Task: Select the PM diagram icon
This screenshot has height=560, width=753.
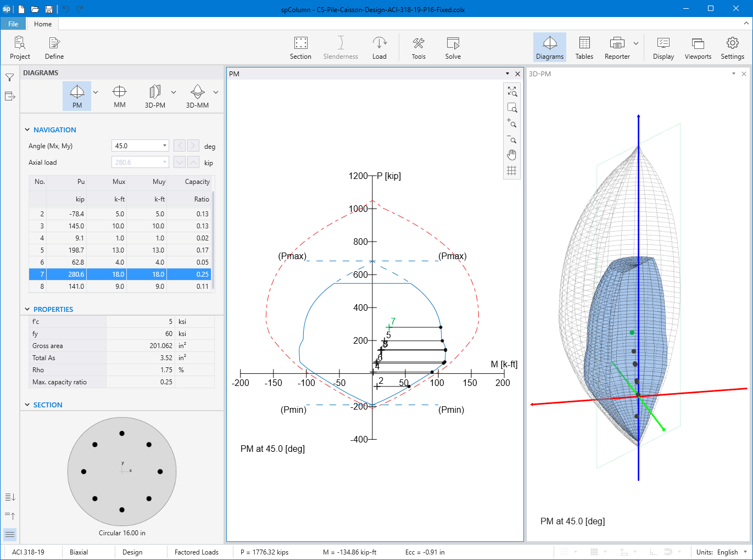Action: tap(77, 95)
